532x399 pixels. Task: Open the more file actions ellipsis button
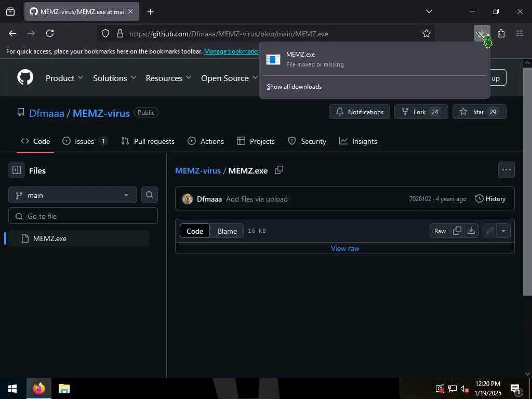506,170
